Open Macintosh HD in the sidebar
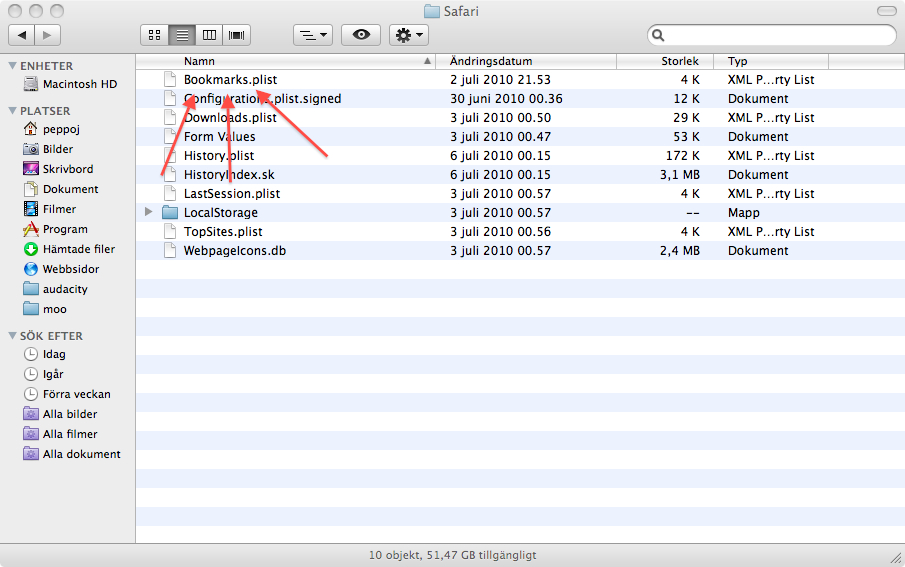Image resolution: width=905 pixels, height=567 pixels. click(79, 84)
